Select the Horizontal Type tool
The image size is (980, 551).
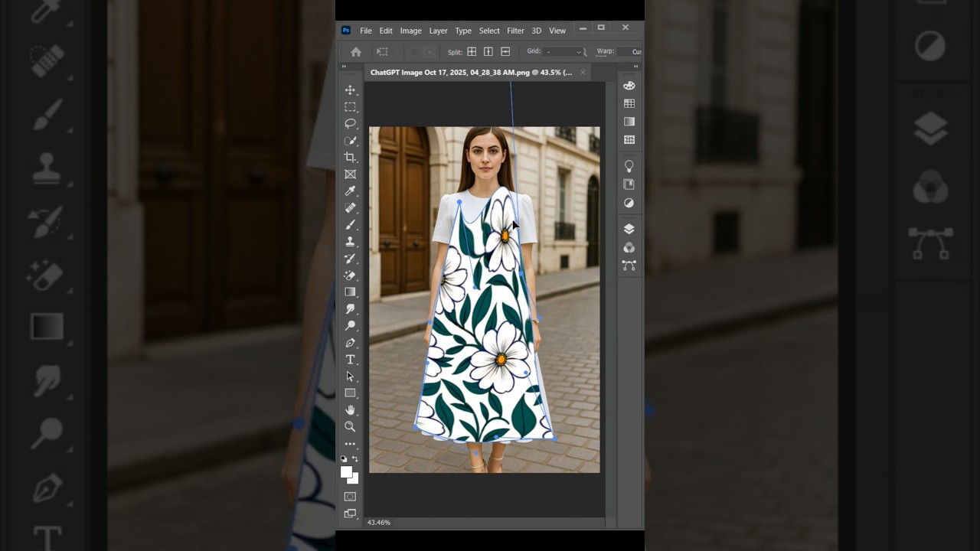[x=350, y=360]
